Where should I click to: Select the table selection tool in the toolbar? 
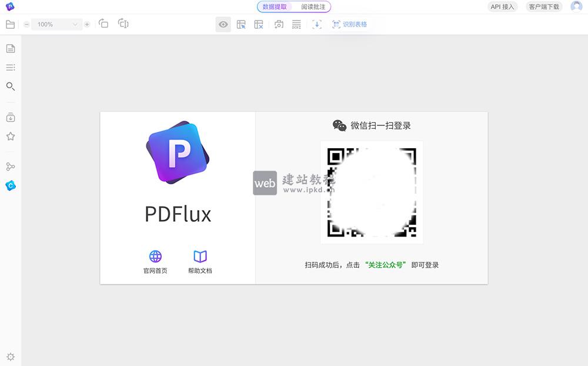[241, 24]
